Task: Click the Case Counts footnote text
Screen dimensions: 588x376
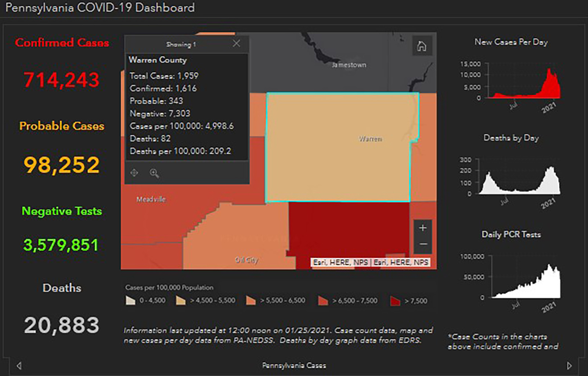Action: 503,341
